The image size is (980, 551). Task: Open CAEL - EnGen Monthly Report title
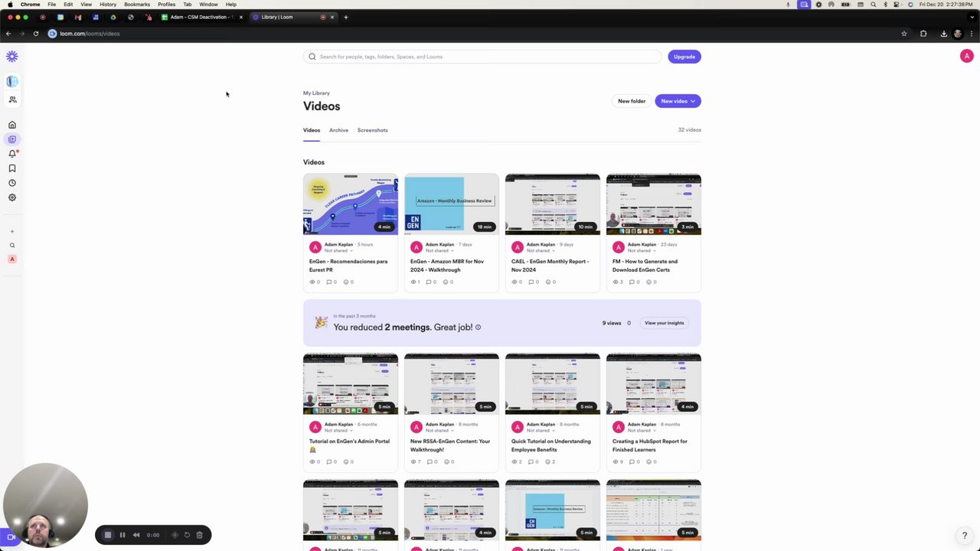click(550, 266)
